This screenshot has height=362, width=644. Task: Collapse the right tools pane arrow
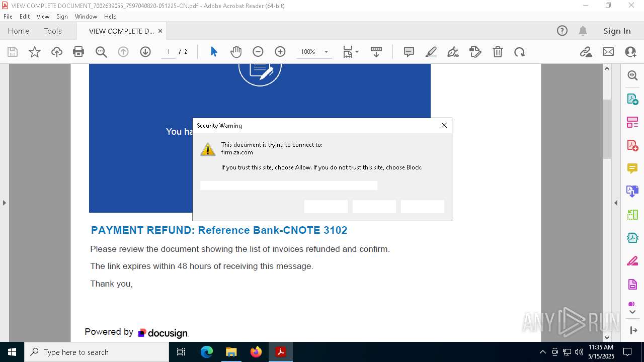coord(616,203)
